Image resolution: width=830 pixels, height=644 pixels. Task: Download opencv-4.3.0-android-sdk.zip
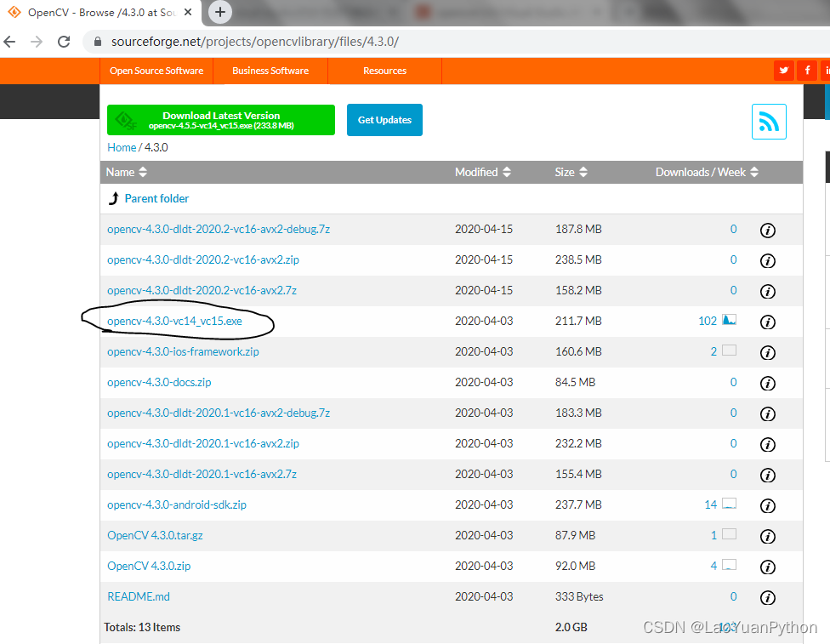pyautogui.click(x=177, y=504)
